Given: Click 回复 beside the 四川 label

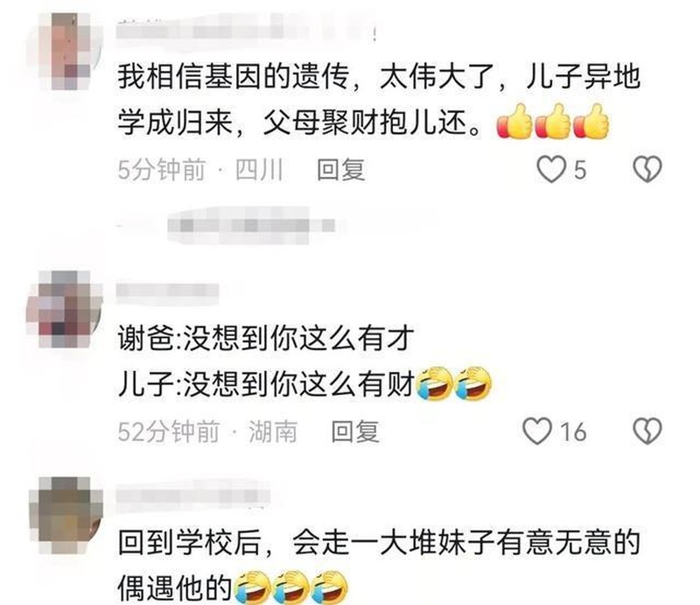Looking at the screenshot, I should point(341,170).
